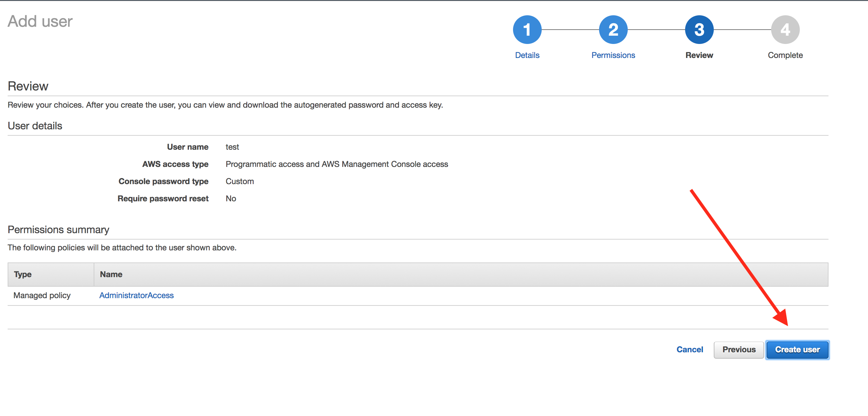Click the user name value test
The width and height of the screenshot is (868, 416).
pyautogui.click(x=232, y=147)
